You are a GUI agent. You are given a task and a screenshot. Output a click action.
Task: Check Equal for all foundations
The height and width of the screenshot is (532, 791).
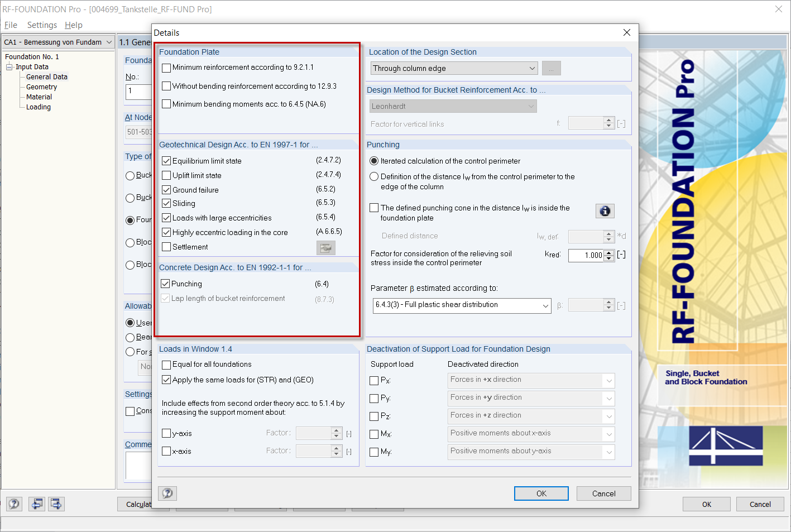[166, 364]
